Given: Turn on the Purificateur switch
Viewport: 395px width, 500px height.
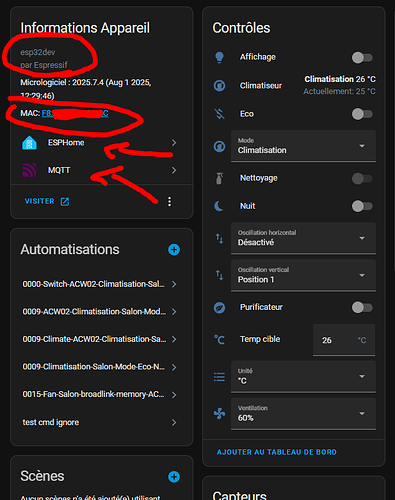Looking at the screenshot, I should [x=362, y=307].
